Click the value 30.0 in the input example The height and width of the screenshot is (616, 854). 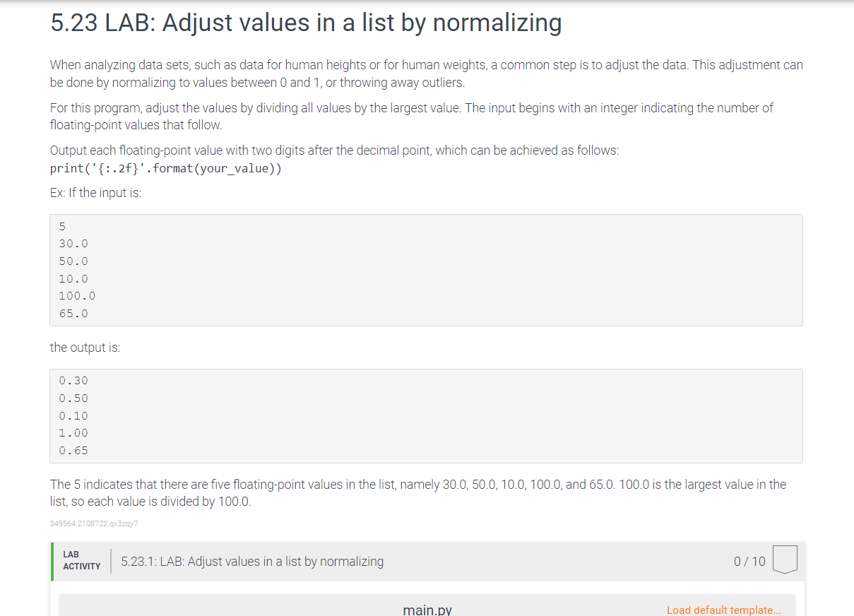tap(73, 243)
